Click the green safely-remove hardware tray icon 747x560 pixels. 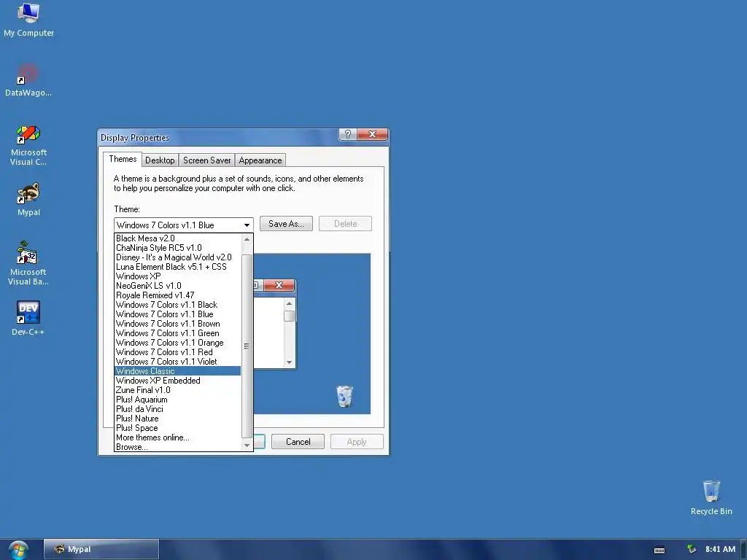pyautogui.click(x=692, y=549)
